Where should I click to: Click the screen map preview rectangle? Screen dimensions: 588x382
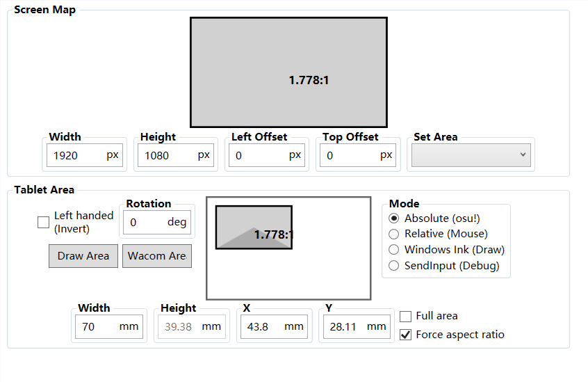[x=288, y=72]
